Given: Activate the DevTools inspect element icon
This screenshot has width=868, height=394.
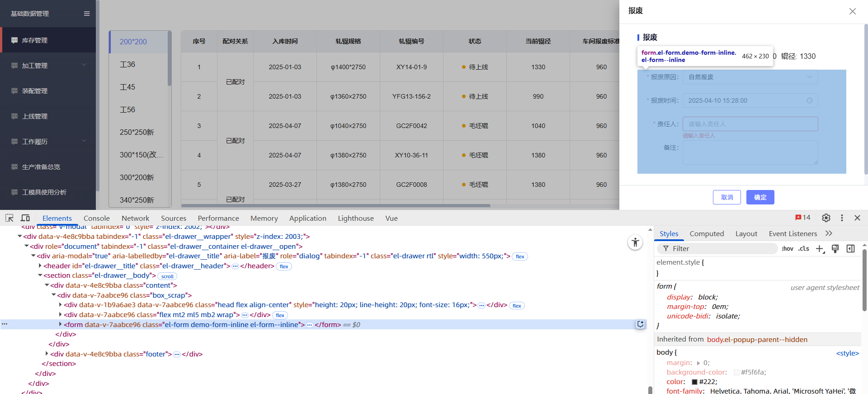Looking at the screenshot, I should [x=9, y=218].
